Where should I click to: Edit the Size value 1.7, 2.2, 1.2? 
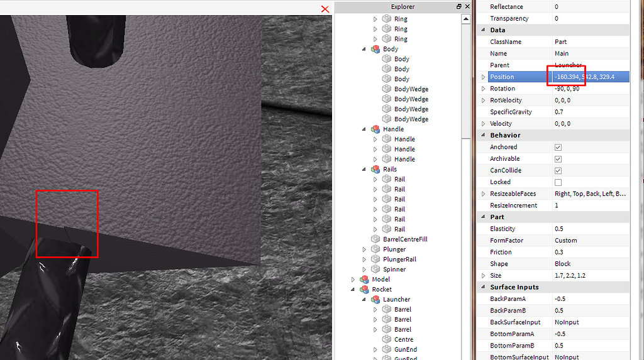591,275
